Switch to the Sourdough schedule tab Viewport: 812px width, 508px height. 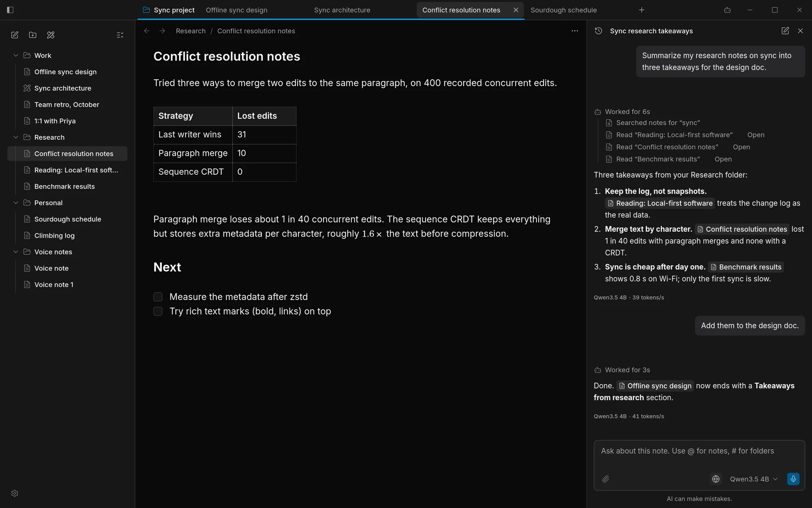pos(564,10)
